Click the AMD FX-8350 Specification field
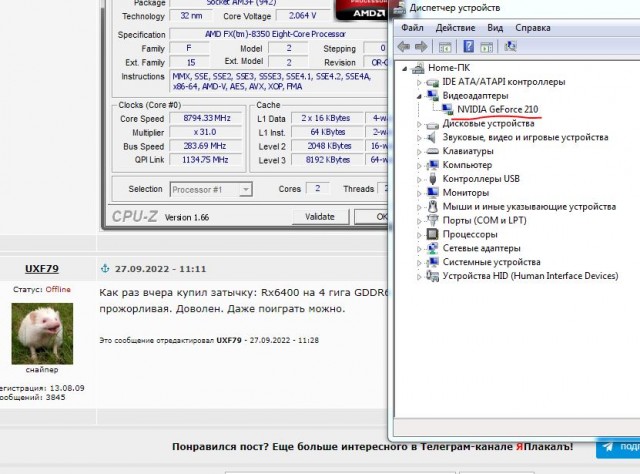640x474 pixels. 278,34
